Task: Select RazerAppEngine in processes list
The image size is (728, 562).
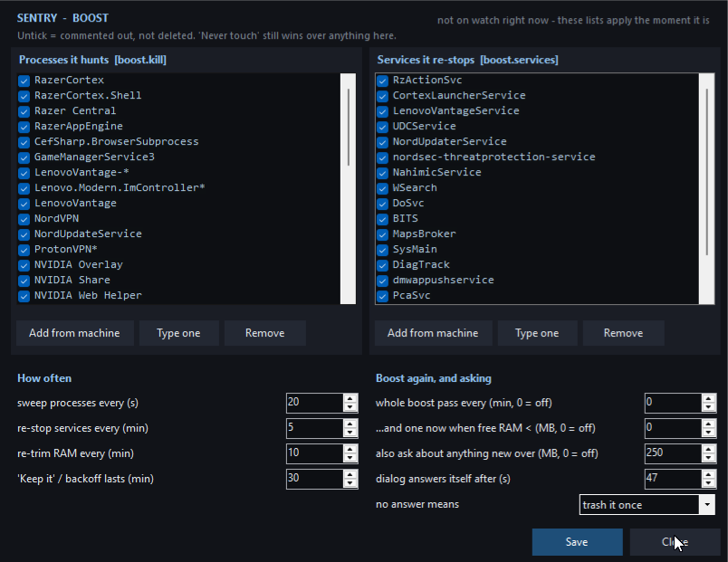Action: click(178, 127)
